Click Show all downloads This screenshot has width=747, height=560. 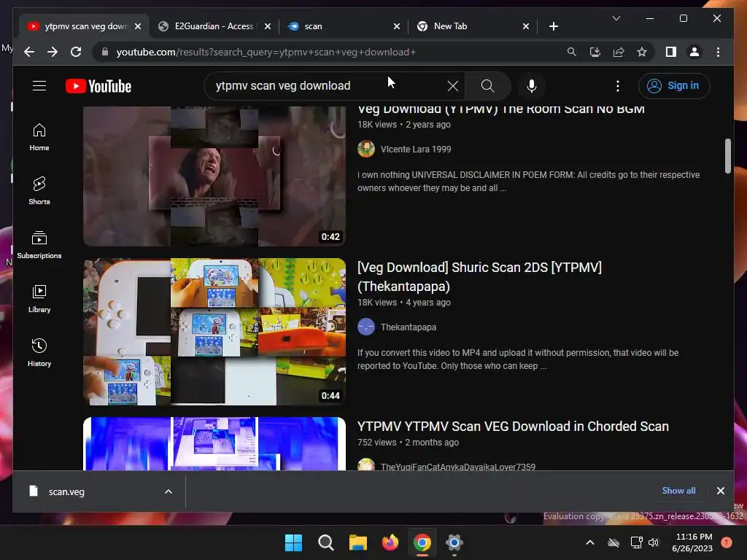678,491
